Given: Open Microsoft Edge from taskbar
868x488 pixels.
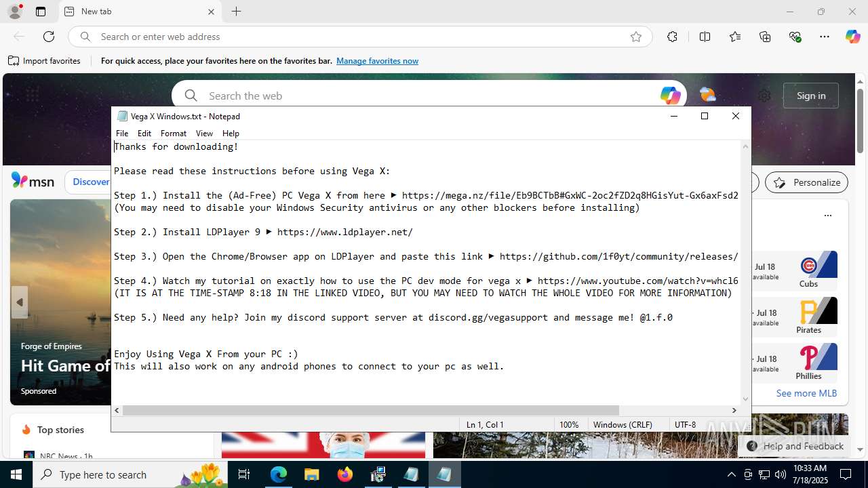Looking at the screenshot, I should point(279,474).
